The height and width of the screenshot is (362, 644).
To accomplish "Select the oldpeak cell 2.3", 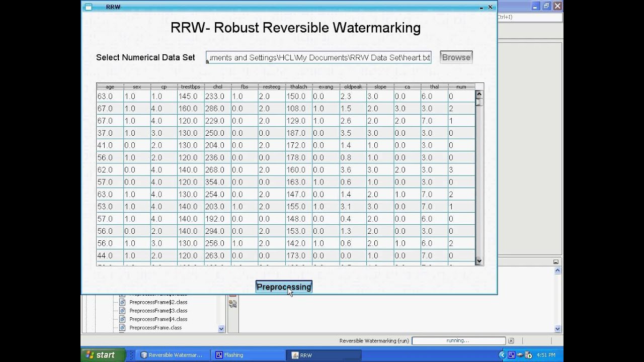I will coord(353,97).
